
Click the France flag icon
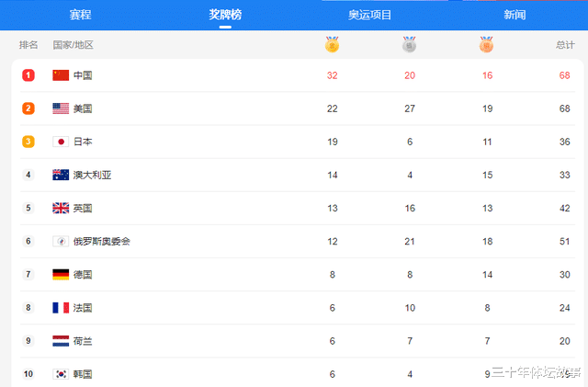click(61, 308)
